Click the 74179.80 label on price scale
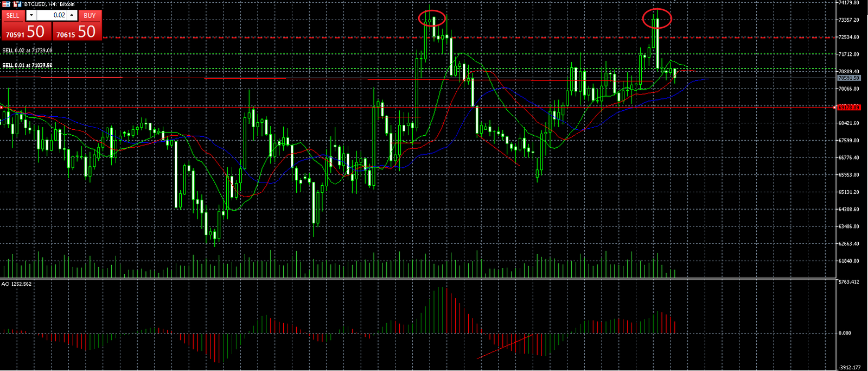Screen dimensions: 868x371 pos(848,3)
